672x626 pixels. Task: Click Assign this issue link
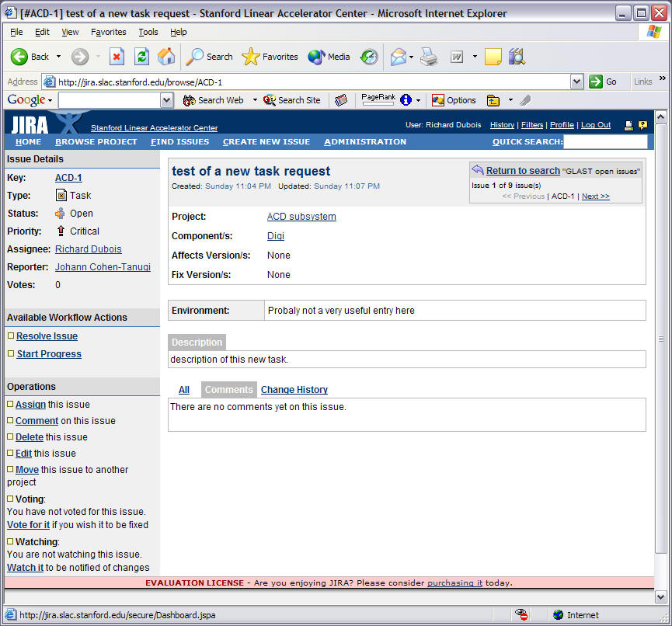point(30,404)
